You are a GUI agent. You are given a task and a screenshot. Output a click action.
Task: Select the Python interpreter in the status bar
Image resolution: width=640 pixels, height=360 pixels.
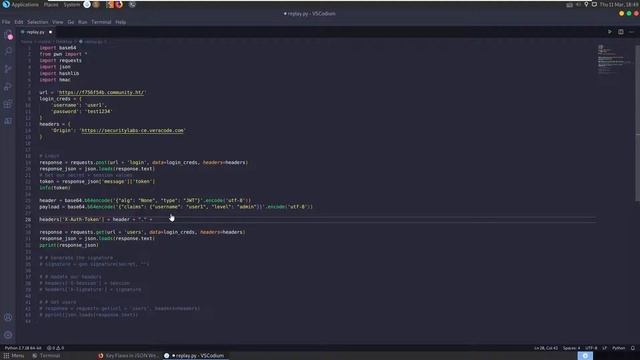[23, 348]
